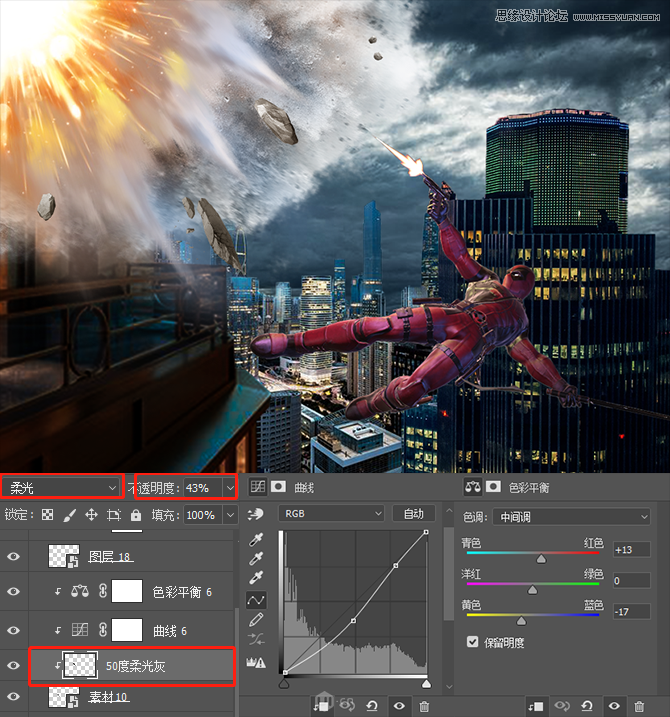Screen dimensions: 670x717
Task: Click the 青色-红色 value field +13
Action: 632,550
